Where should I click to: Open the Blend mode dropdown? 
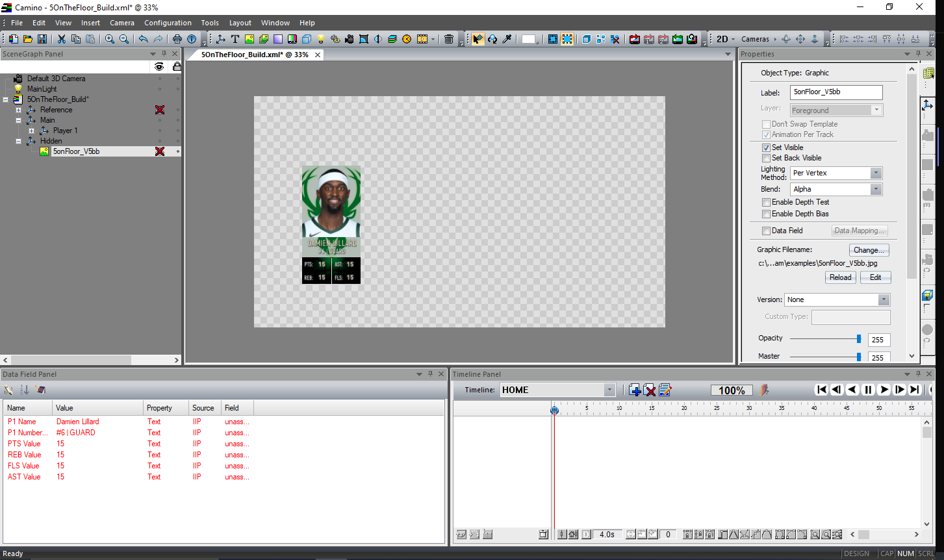click(x=876, y=189)
